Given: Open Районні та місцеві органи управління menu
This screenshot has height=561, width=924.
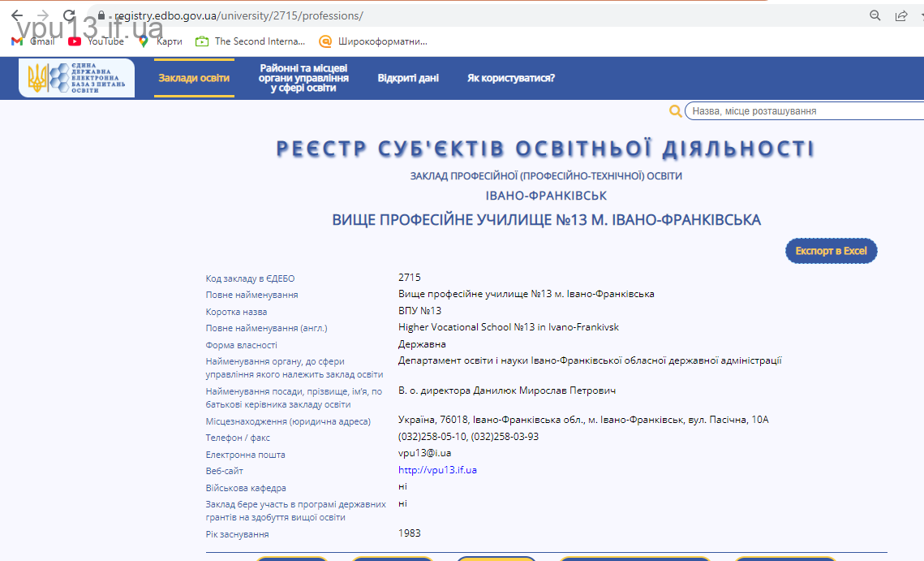Looking at the screenshot, I should tap(303, 78).
